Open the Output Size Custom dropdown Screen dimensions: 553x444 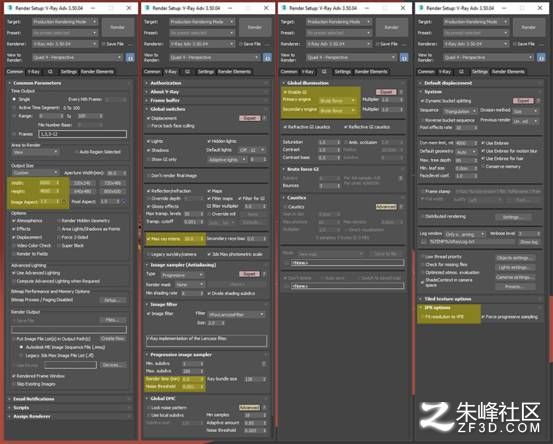click(x=35, y=173)
